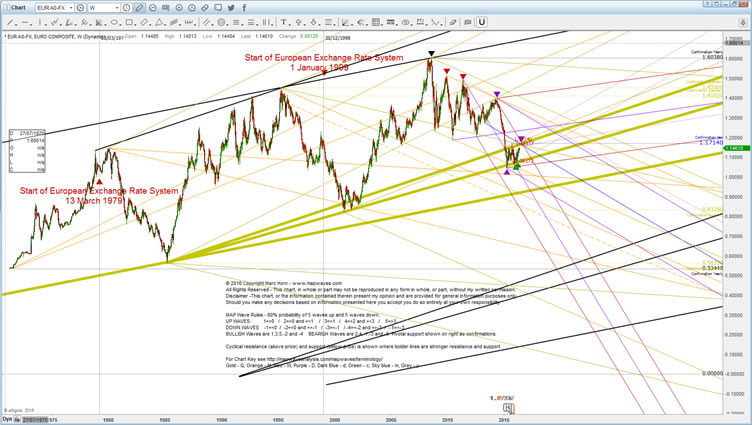
Task: Click the Facebook share icon
Action: point(244,8)
